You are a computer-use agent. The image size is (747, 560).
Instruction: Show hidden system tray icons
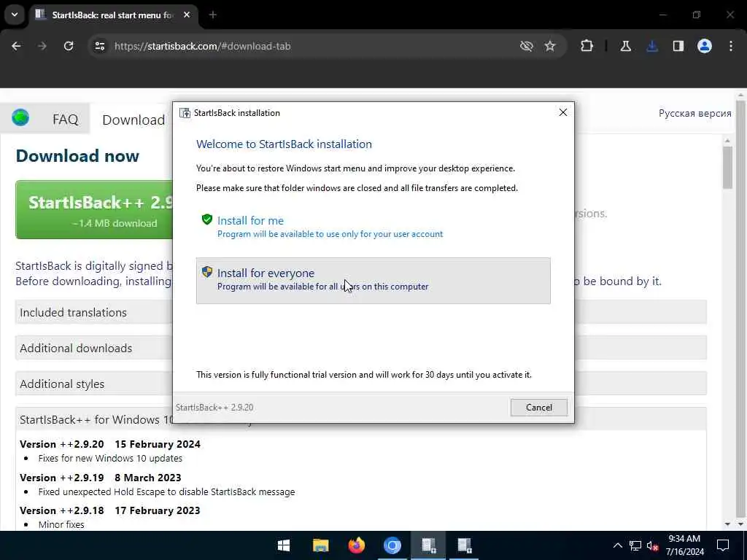coord(617,545)
